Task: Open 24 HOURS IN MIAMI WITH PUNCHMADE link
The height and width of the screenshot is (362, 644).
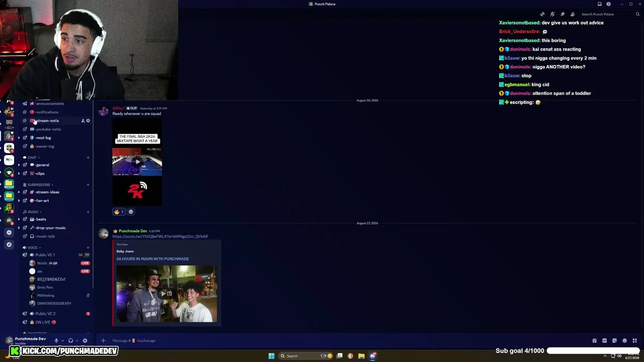Action: (152, 258)
